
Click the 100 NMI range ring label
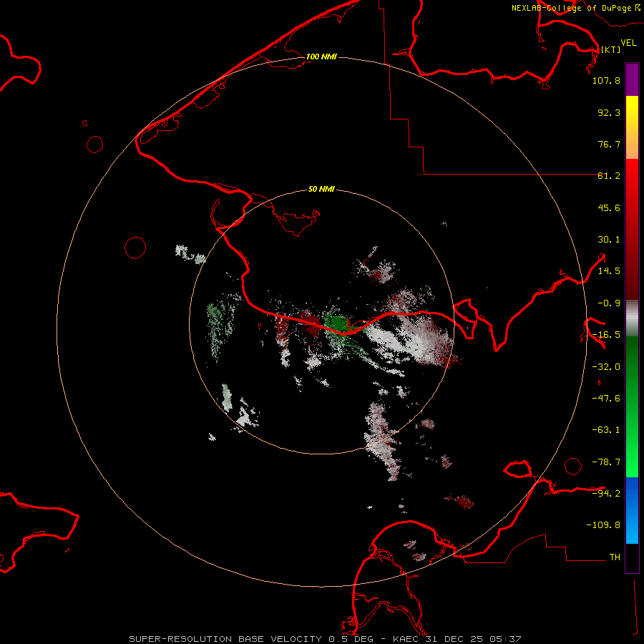321,57
